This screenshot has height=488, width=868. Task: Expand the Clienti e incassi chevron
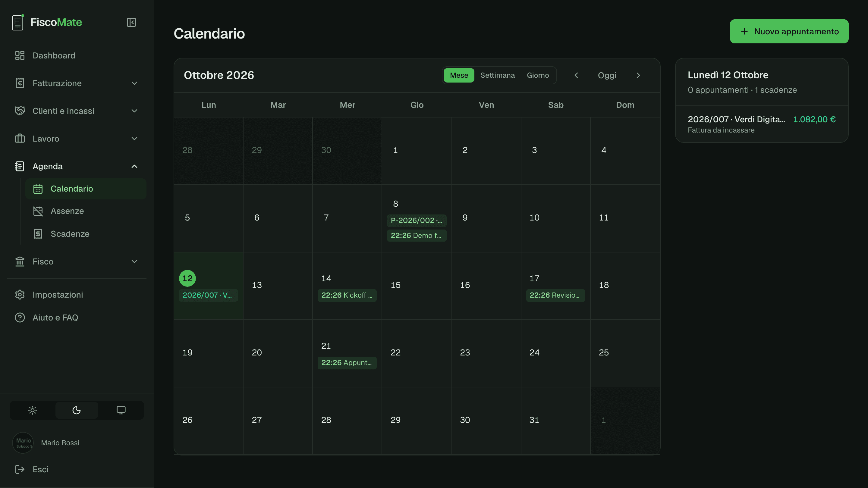pyautogui.click(x=134, y=111)
